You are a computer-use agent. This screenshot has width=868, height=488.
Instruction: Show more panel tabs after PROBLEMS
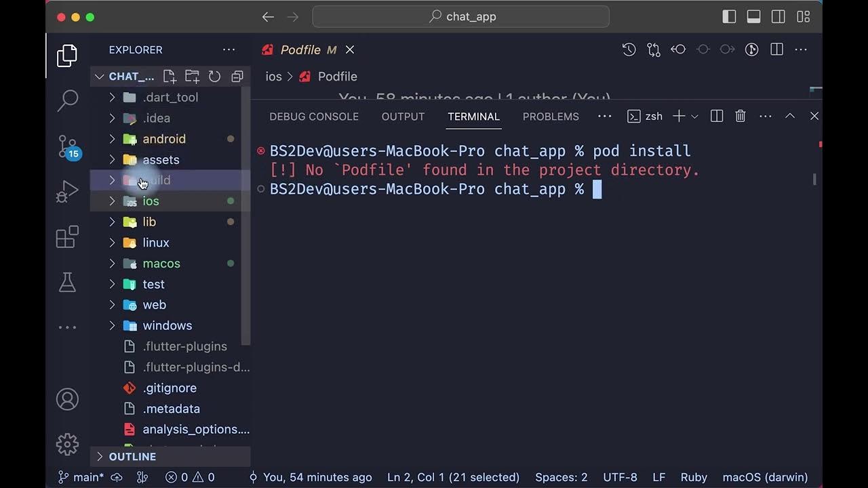(604, 117)
